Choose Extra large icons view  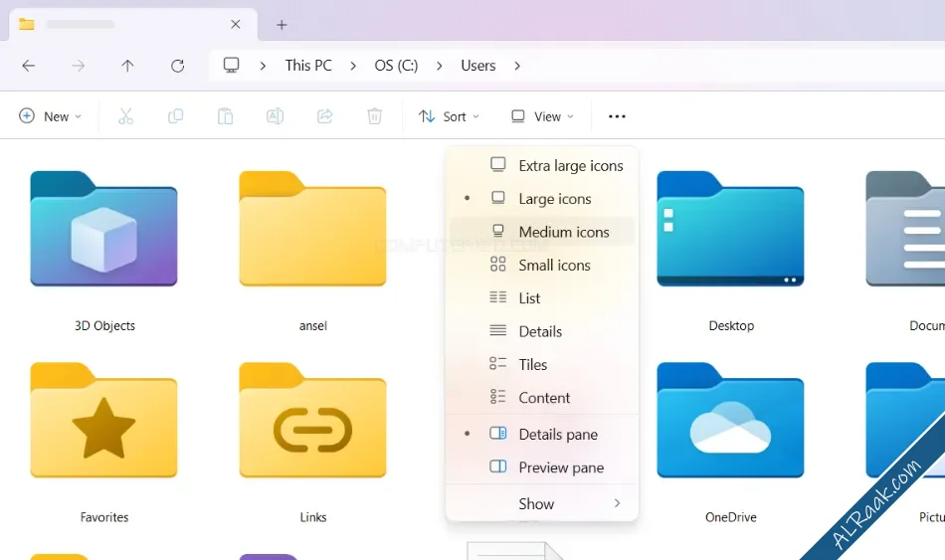(x=542, y=165)
